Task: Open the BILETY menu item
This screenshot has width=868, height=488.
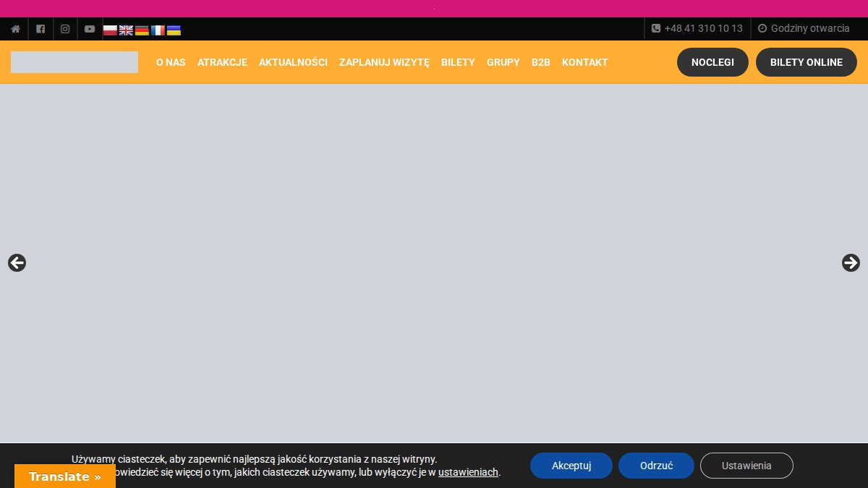Action: 458,62
